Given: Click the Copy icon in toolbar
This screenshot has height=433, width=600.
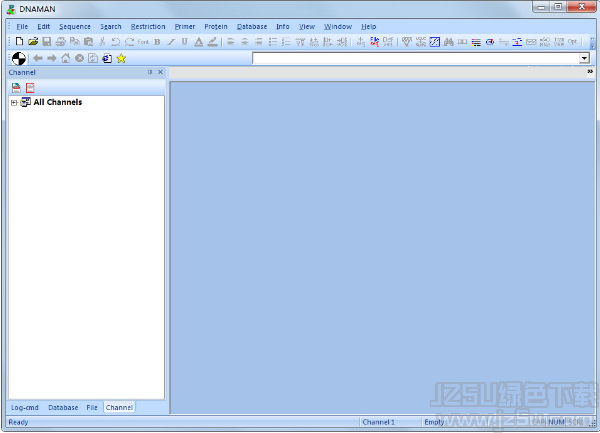Looking at the screenshot, I should click(75, 41).
